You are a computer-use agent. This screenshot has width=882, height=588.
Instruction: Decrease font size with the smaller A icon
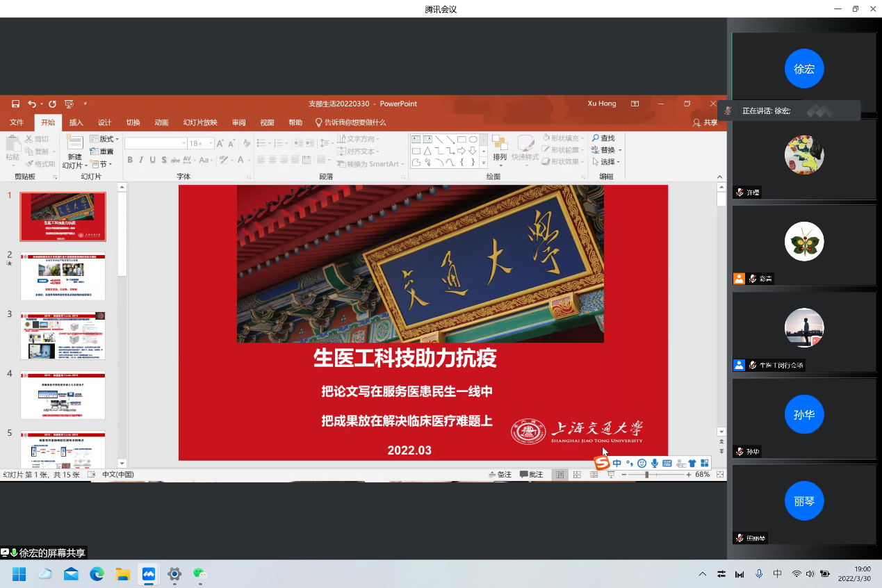(231, 143)
